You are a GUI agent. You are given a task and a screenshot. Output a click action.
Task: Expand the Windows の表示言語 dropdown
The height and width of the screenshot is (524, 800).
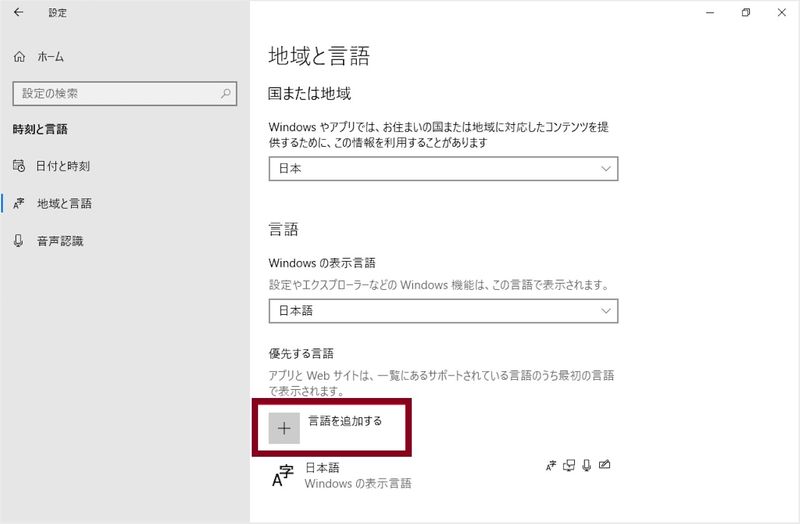443,311
